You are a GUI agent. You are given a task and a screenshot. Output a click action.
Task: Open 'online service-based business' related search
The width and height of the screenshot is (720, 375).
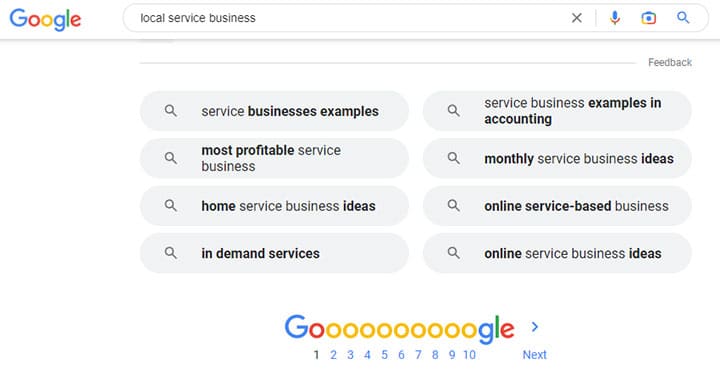coord(557,206)
